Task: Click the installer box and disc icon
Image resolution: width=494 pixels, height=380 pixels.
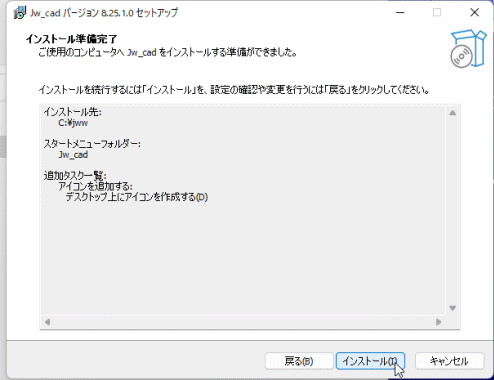Action: tap(468, 49)
